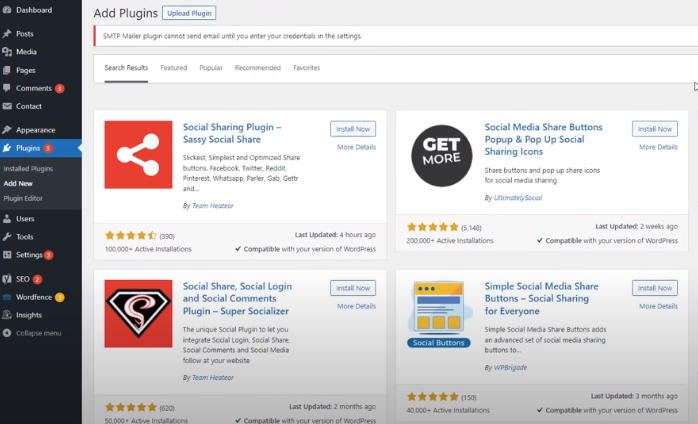Image resolution: width=698 pixels, height=424 pixels.
Task: Click the Sassy Social Share plugin icon
Action: coord(139,154)
